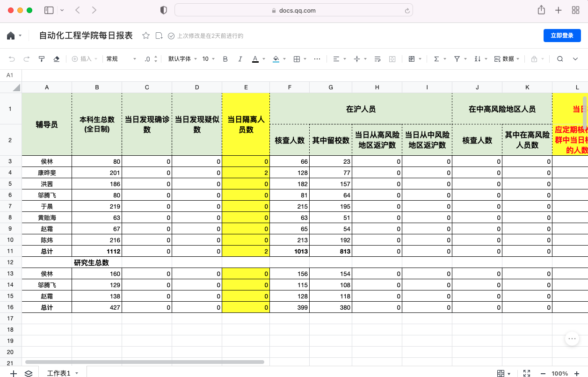
Task: Click the add new sheet plus icon
Action: click(x=14, y=373)
